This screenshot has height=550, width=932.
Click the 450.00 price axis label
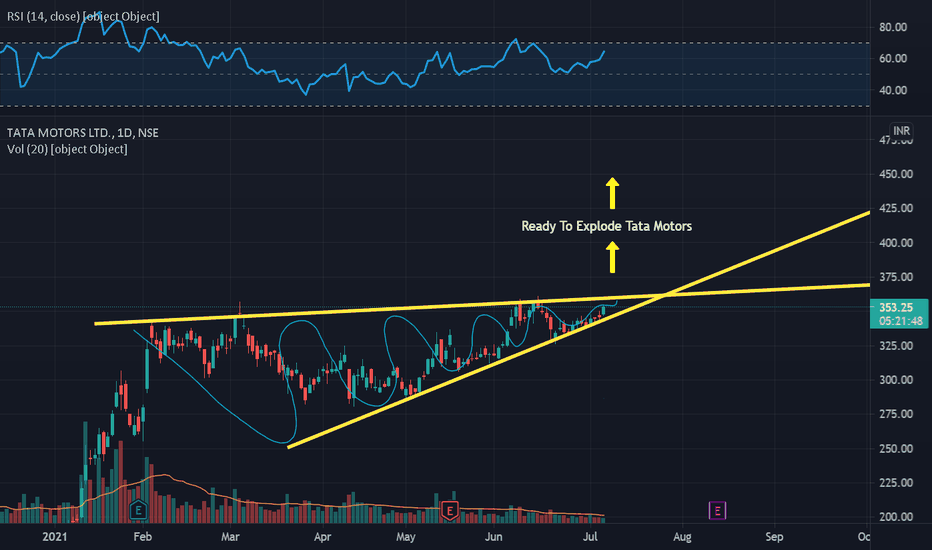tap(896, 174)
